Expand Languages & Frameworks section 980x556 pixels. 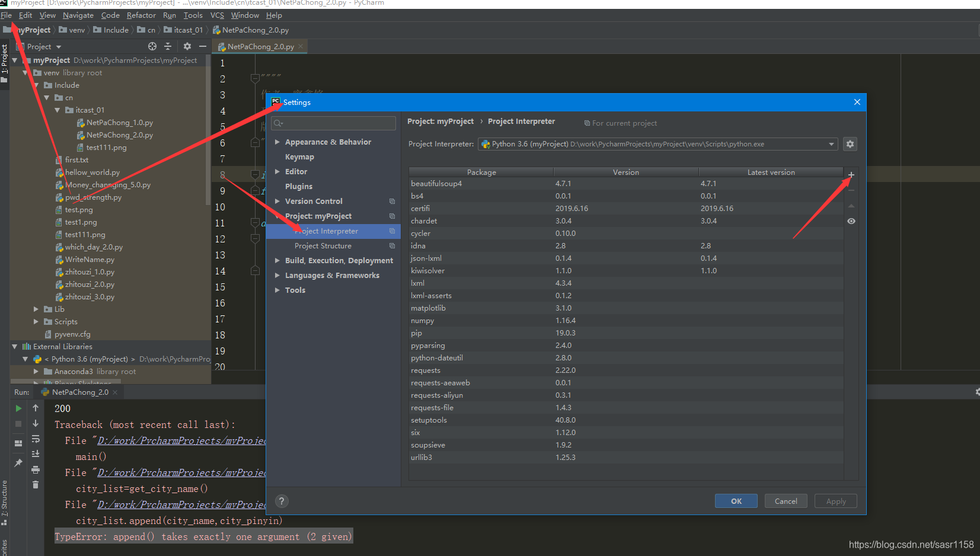click(x=277, y=276)
